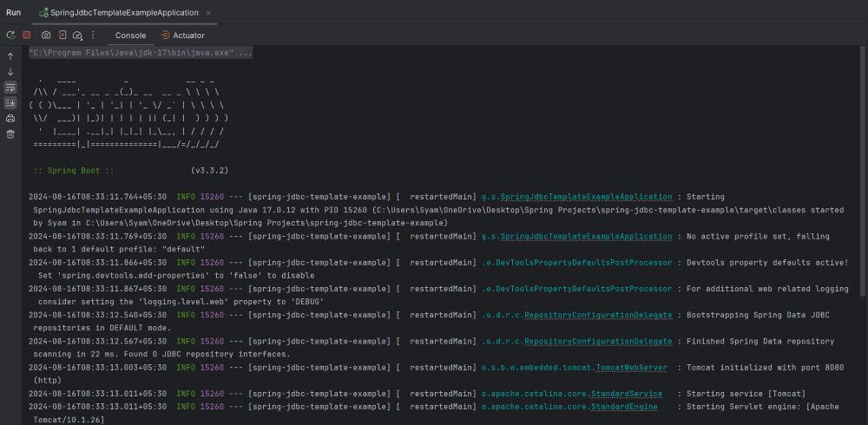
Task: Toggle scroll to end of console
Action: pos(10,103)
